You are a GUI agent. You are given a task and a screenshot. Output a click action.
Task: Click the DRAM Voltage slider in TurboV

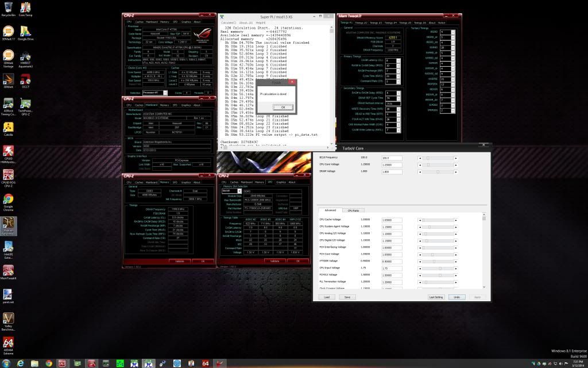tap(438, 171)
